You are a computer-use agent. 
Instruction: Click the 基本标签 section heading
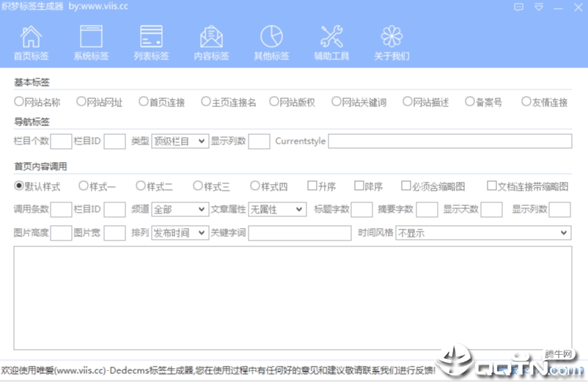pyautogui.click(x=32, y=82)
